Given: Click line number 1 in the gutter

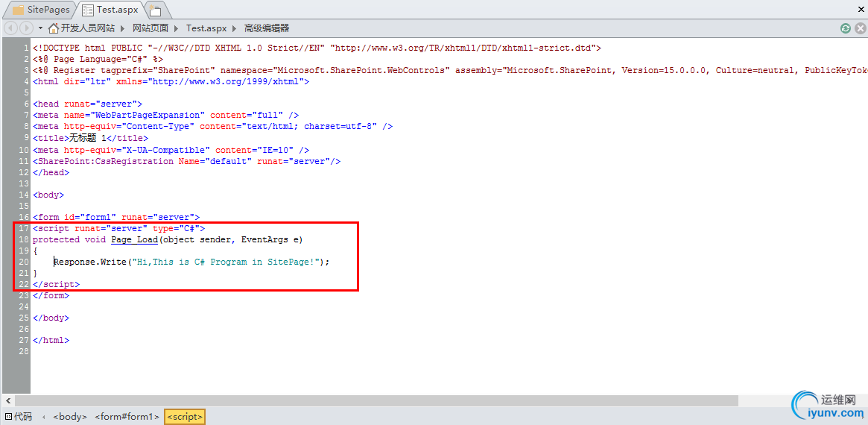Looking at the screenshot, I should tap(26, 48).
